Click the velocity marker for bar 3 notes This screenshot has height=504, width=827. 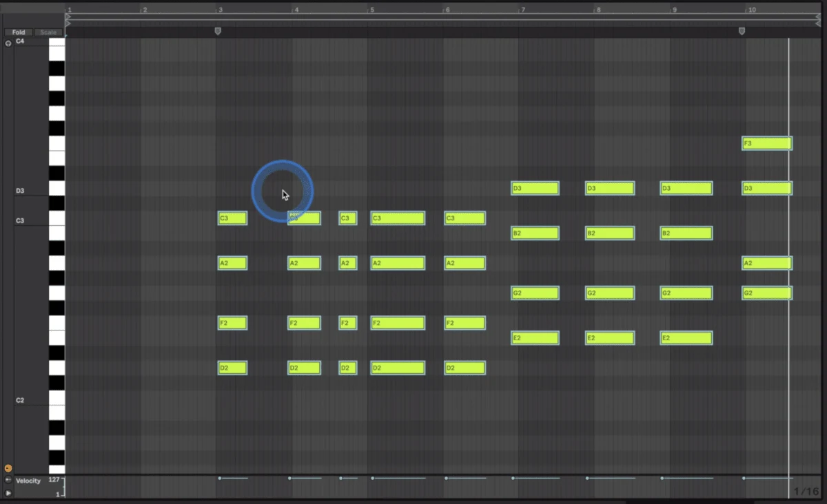coord(219,478)
